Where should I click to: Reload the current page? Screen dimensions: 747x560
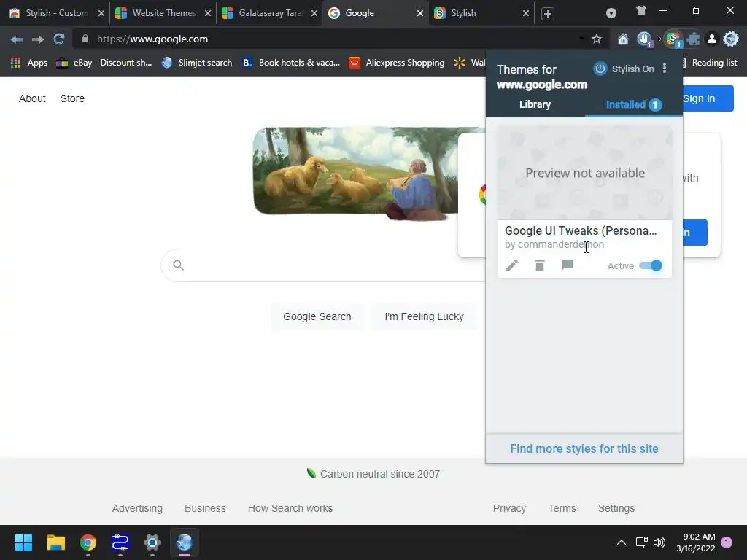pos(58,39)
